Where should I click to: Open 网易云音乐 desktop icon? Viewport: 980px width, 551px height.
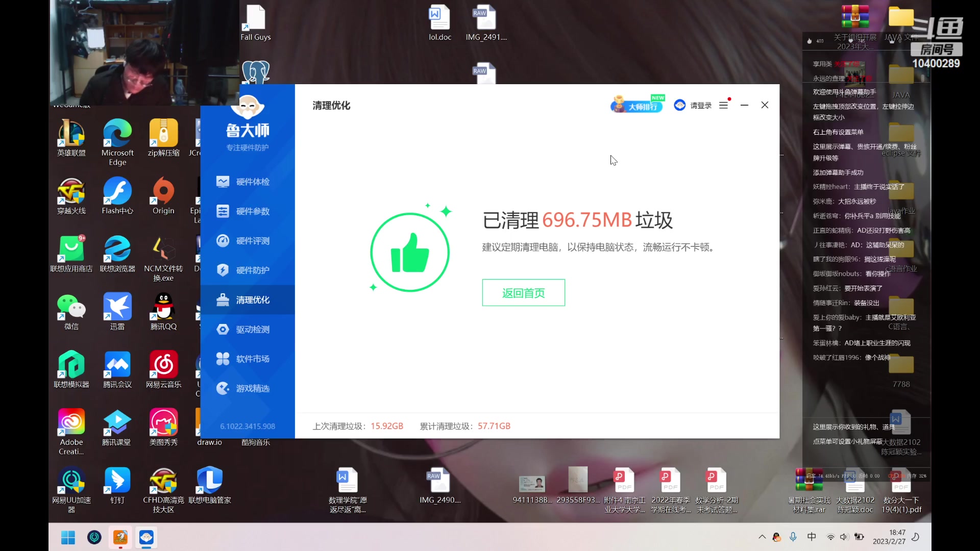[163, 370]
